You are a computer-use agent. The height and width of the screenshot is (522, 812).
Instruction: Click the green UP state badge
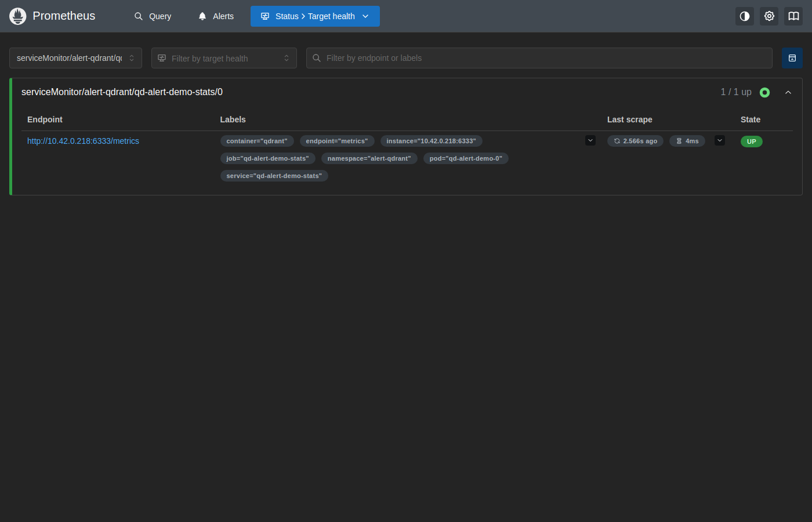(752, 142)
